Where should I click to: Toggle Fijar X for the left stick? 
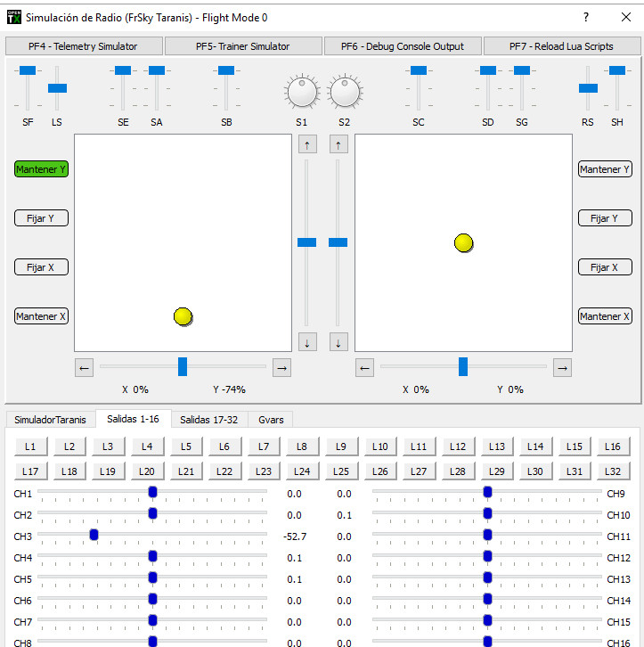[x=41, y=267]
